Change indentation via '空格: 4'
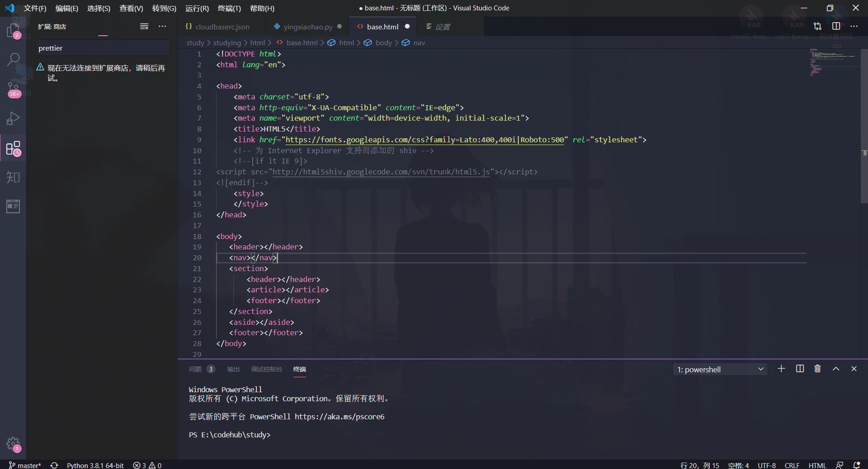868x469 pixels. [738, 465]
